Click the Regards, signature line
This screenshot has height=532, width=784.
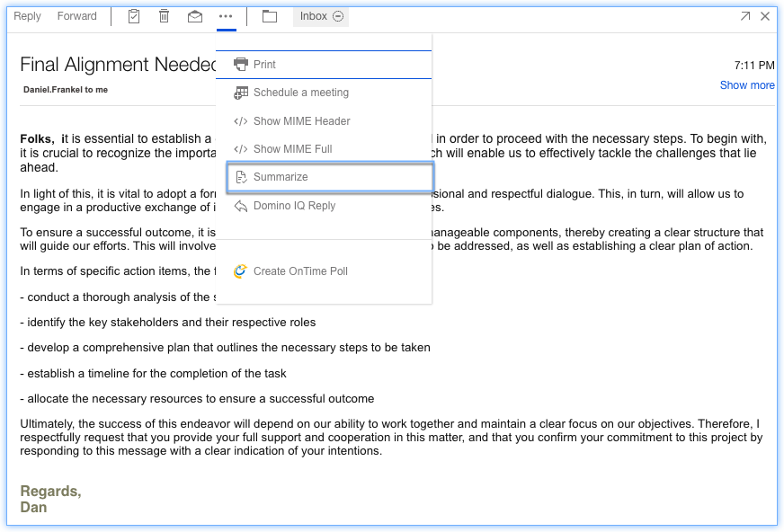pos(50,491)
